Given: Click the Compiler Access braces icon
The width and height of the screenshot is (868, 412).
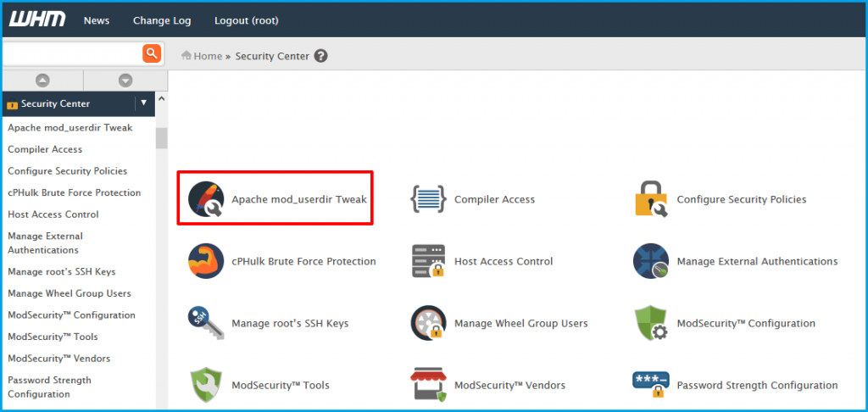Looking at the screenshot, I should pyautogui.click(x=428, y=199).
